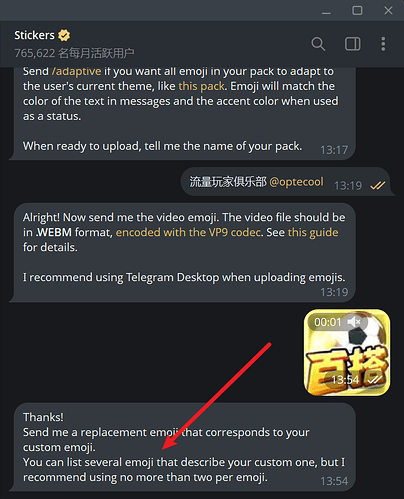Follow "encoded with the VP9 codec" link

(188, 232)
